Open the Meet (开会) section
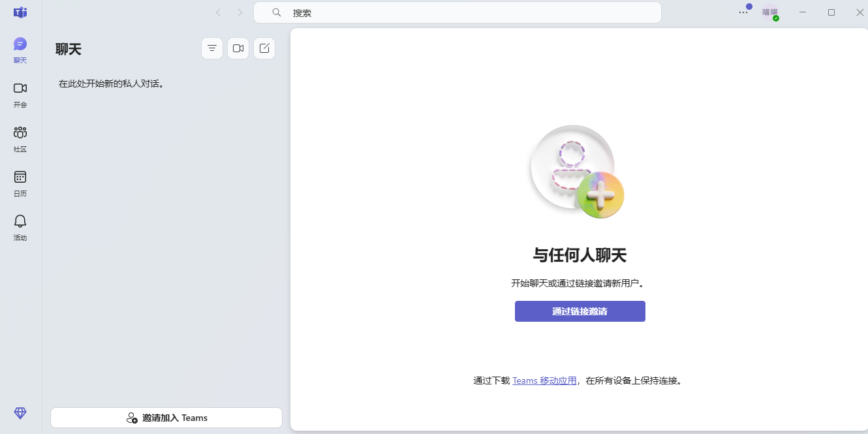This screenshot has height=434, width=868. click(x=20, y=95)
